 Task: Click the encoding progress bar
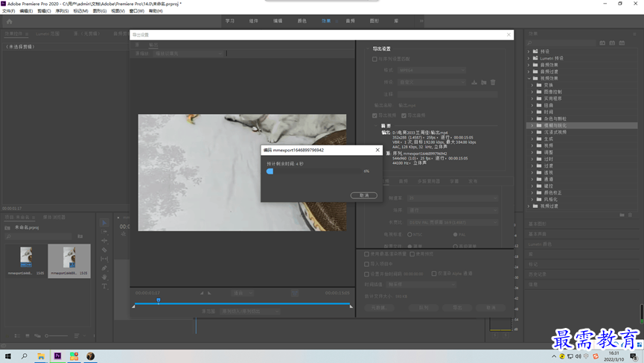click(x=313, y=171)
